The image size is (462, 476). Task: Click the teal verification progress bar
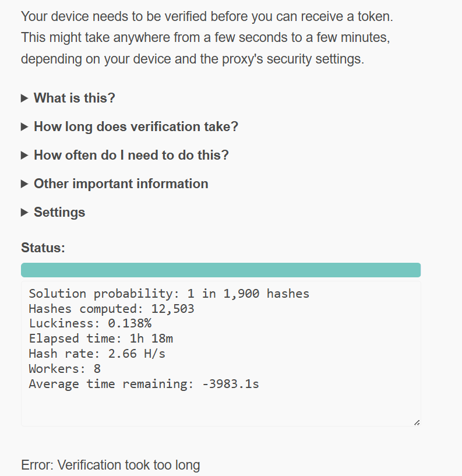click(221, 270)
